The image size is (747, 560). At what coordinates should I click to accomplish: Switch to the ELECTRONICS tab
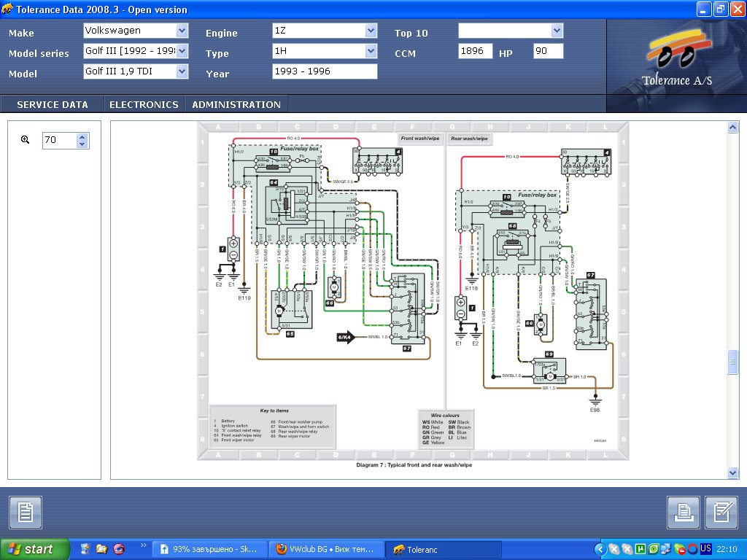click(144, 104)
